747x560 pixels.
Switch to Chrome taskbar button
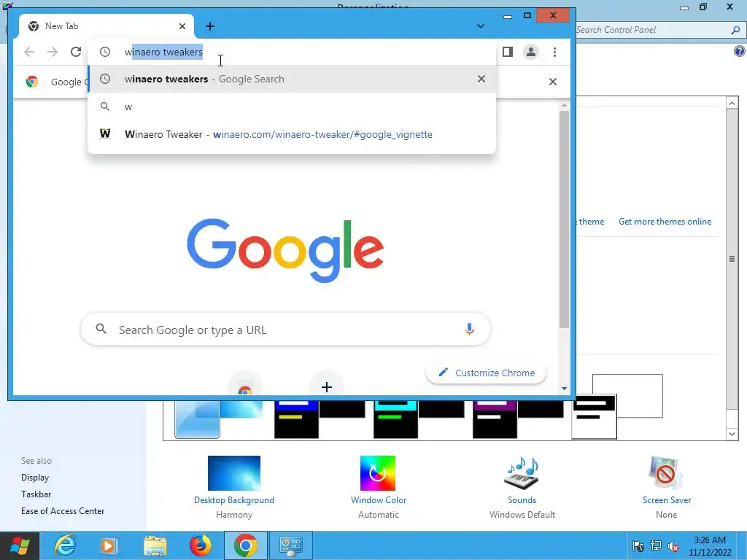click(x=245, y=545)
